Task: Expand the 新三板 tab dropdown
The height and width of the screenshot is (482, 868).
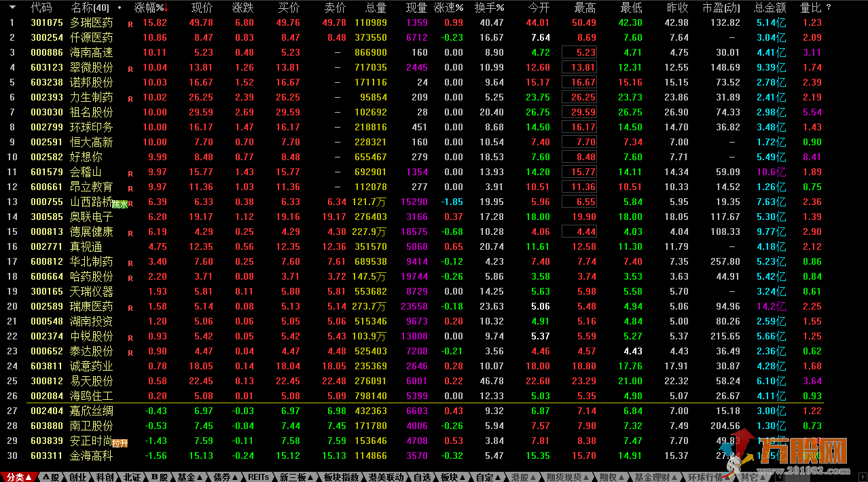Action: [297, 477]
